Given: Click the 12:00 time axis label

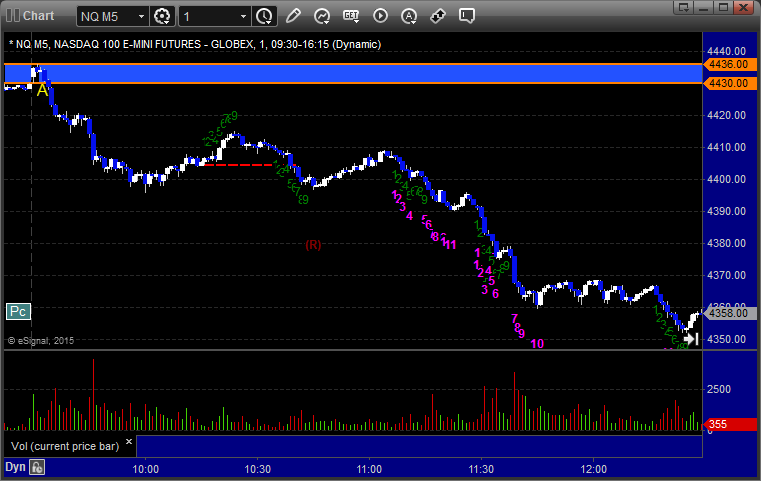Looking at the screenshot, I should [594, 469].
